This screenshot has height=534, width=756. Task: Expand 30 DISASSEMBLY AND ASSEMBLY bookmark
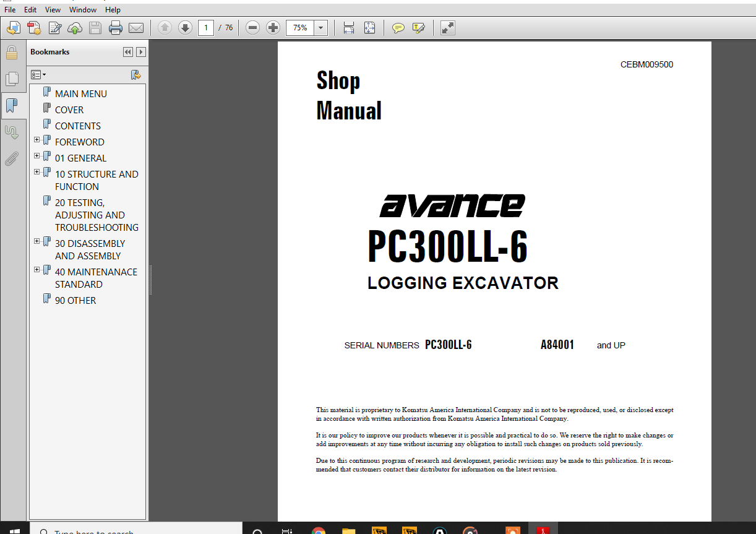pyautogui.click(x=37, y=241)
